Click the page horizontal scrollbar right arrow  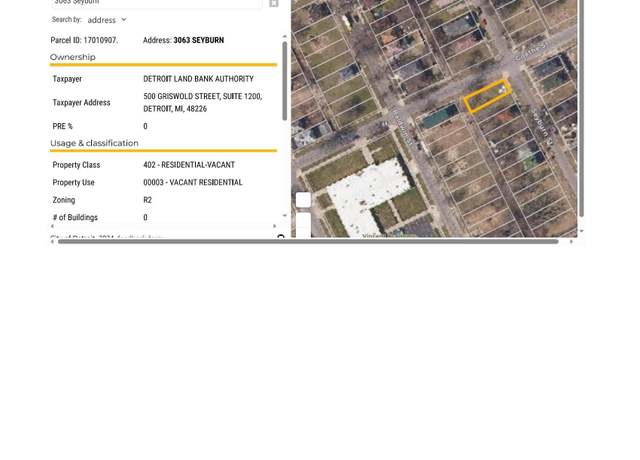pyautogui.click(x=571, y=242)
